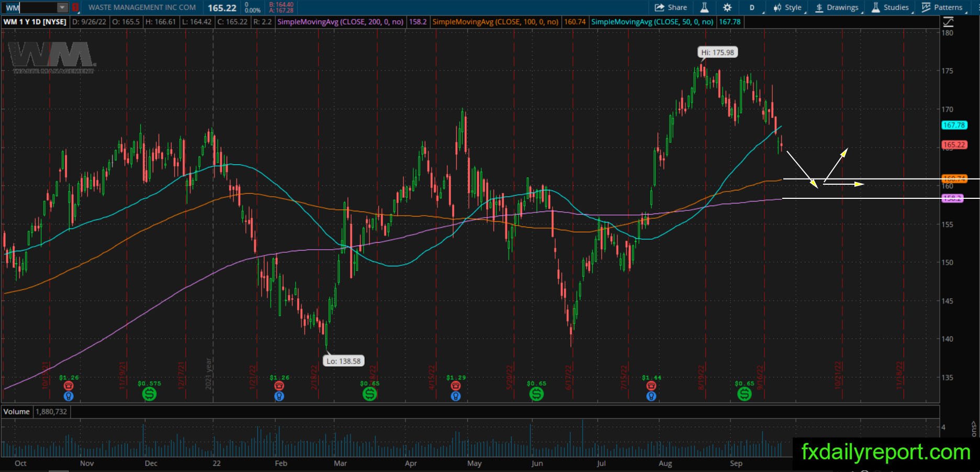Open the Style menu

click(x=788, y=7)
